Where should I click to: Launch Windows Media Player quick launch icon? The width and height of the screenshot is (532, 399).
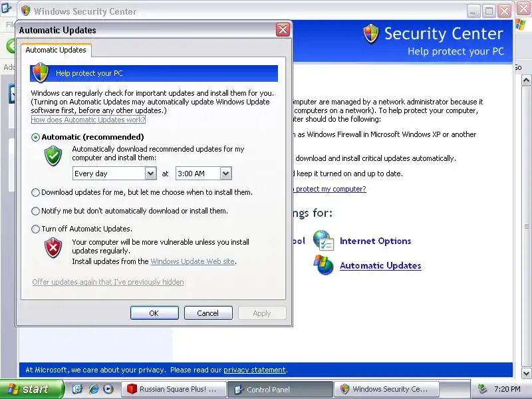point(108,389)
